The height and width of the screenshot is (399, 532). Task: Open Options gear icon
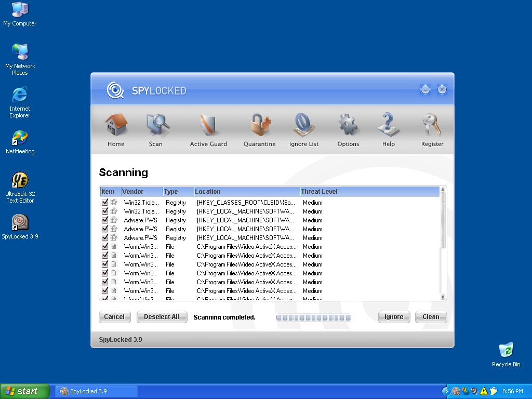click(348, 126)
